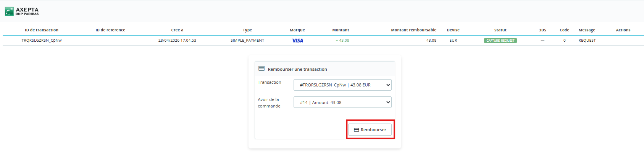Click the SIMPLE_PAYMENT type cell

click(x=247, y=40)
